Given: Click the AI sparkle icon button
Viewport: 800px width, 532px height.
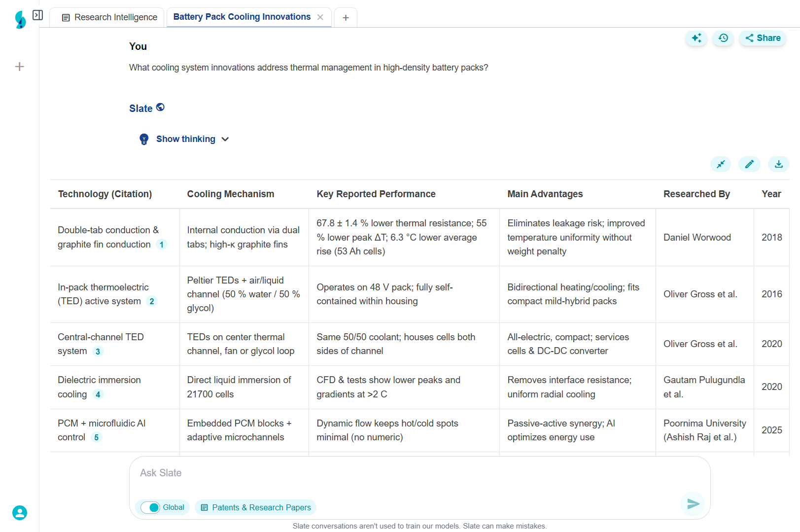Looking at the screenshot, I should pos(696,38).
